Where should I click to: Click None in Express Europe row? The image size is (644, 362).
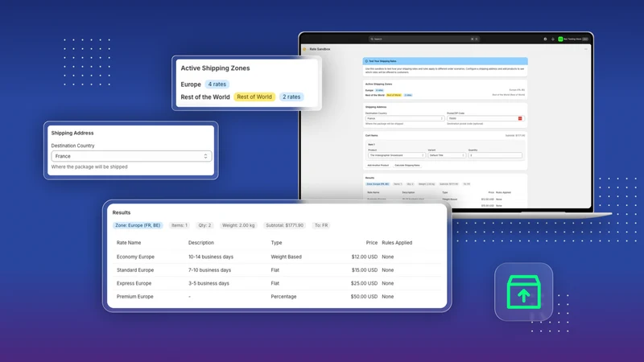(388, 283)
